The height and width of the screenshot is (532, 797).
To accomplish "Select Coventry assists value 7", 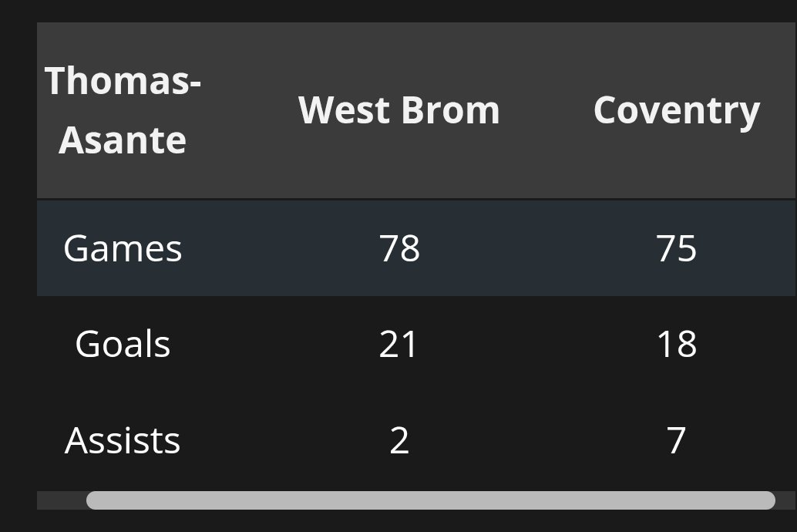I will click(x=676, y=440).
